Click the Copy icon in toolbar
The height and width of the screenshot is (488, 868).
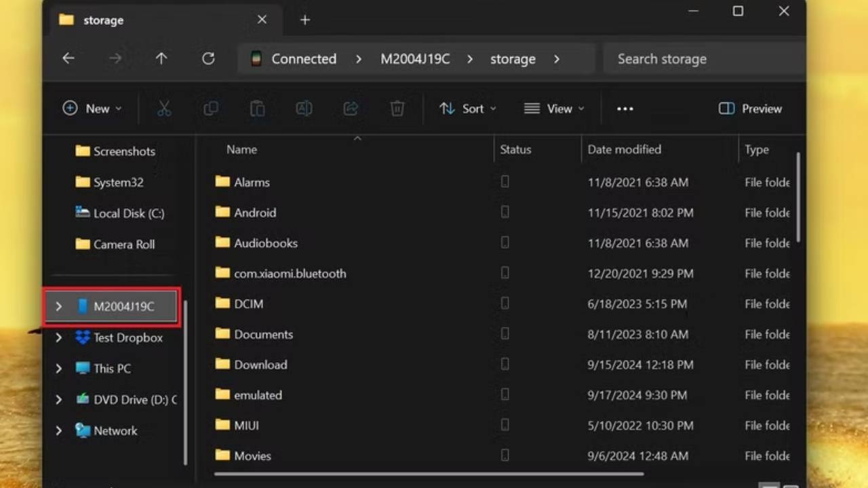(x=211, y=108)
